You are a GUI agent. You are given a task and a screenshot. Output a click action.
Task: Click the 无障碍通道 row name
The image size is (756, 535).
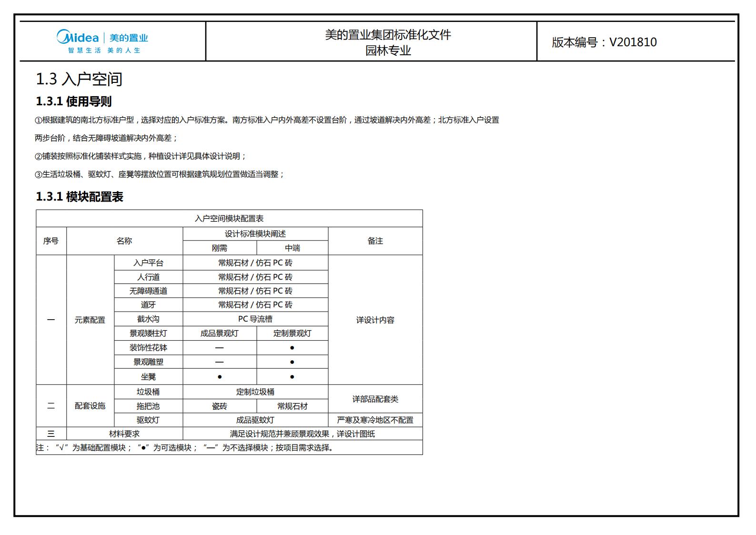[x=148, y=291]
